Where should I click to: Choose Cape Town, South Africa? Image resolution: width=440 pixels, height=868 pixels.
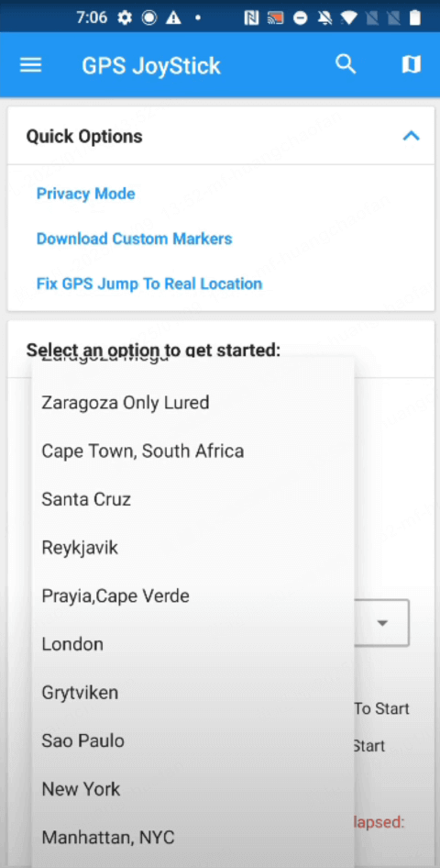click(x=192, y=451)
